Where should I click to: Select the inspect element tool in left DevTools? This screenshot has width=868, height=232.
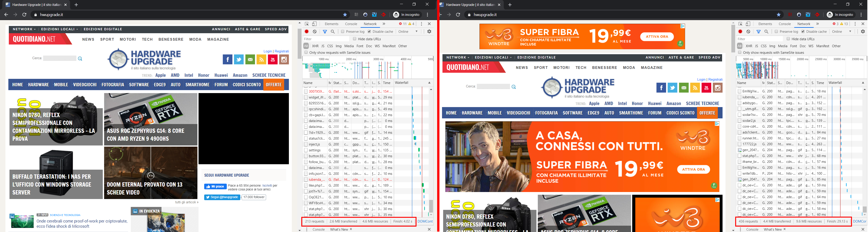click(x=307, y=24)
